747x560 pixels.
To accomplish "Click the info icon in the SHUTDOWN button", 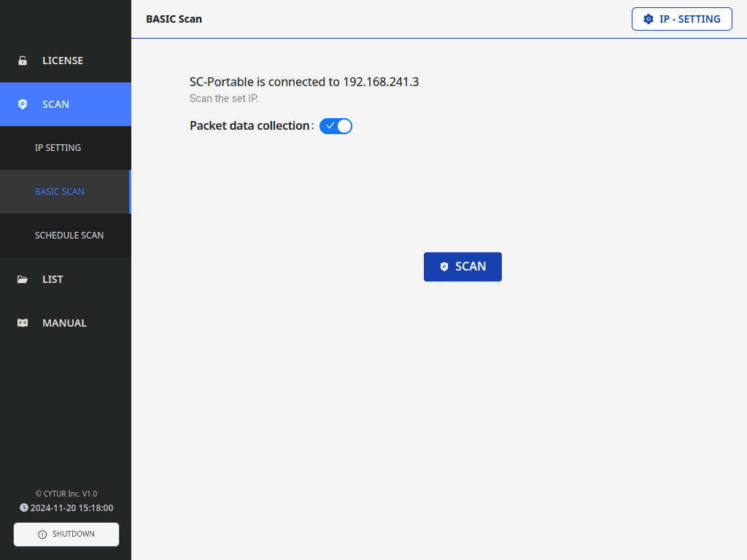I will pos(42,534).
